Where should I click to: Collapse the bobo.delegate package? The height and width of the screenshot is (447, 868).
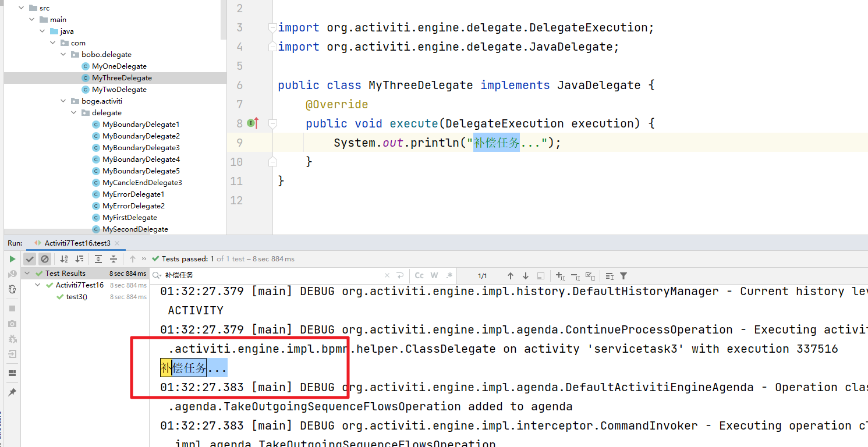(64, 55)
